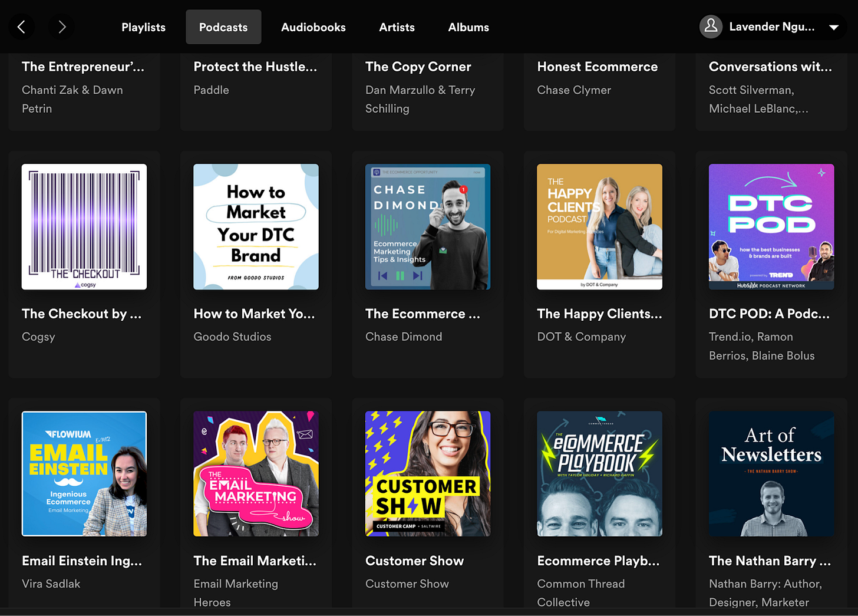Screen dimensions: 858x616
Task: Click publisher Common Thread Collective
Action: (581, 593)
